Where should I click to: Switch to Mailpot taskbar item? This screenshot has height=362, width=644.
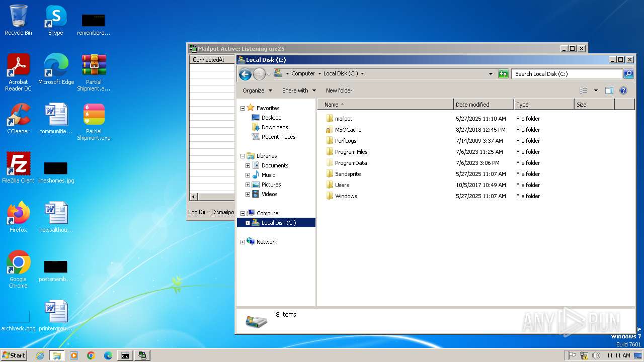pos(142,355)
